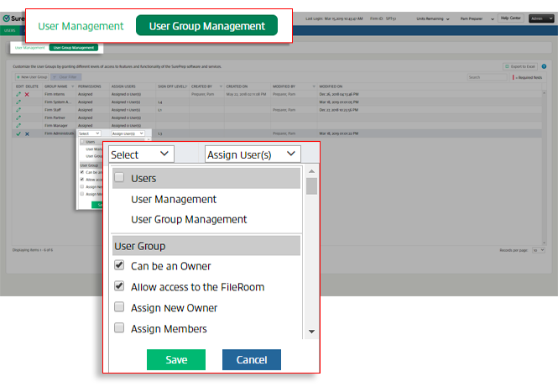Image resolution: width=558 pixels, height=392 pixels.
Task: Click the edit pencil for Firm Manager row
Action: [x=18, y=126]
